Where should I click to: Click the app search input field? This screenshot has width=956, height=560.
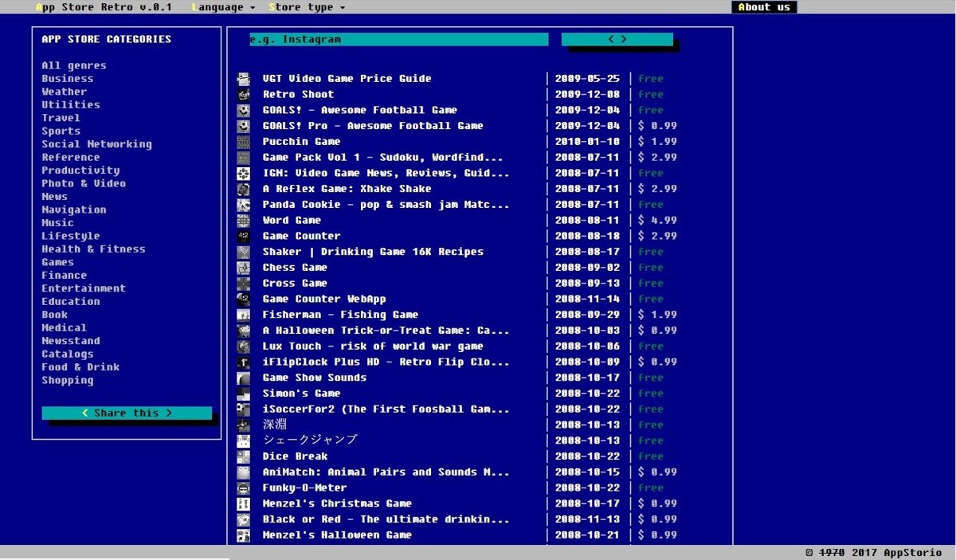tap(398, 39)
